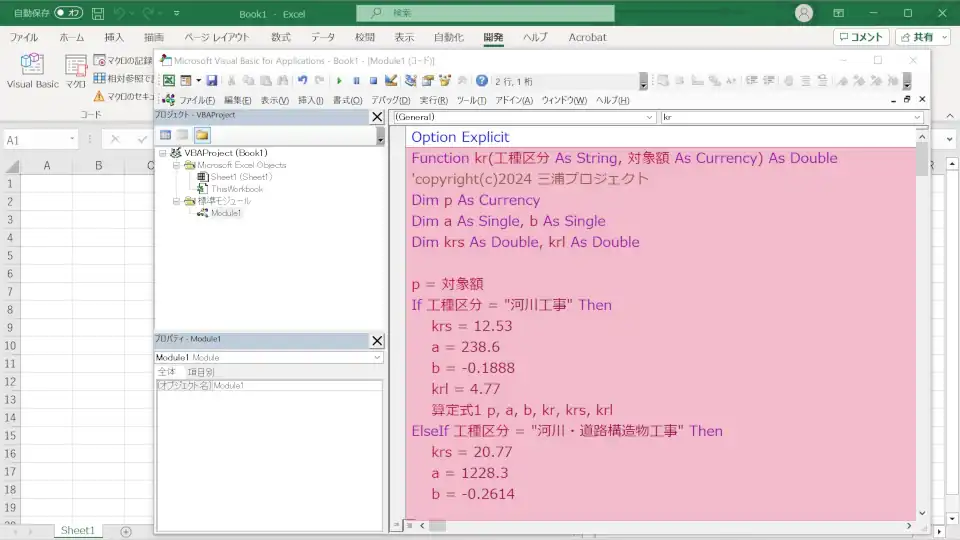Click the Cut scissors icon in the VBA toolbar
The height and width of the screenshot is (540, 960).
coord(231,81)
